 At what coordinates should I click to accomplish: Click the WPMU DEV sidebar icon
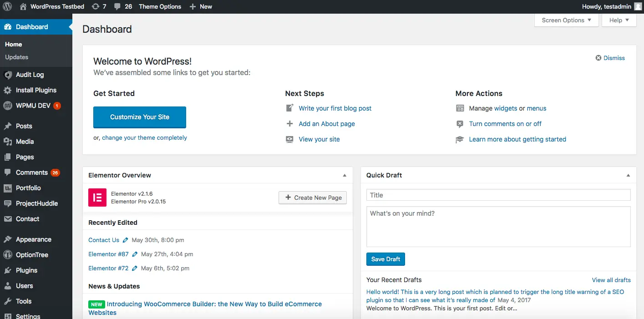[x=8, y=106]
